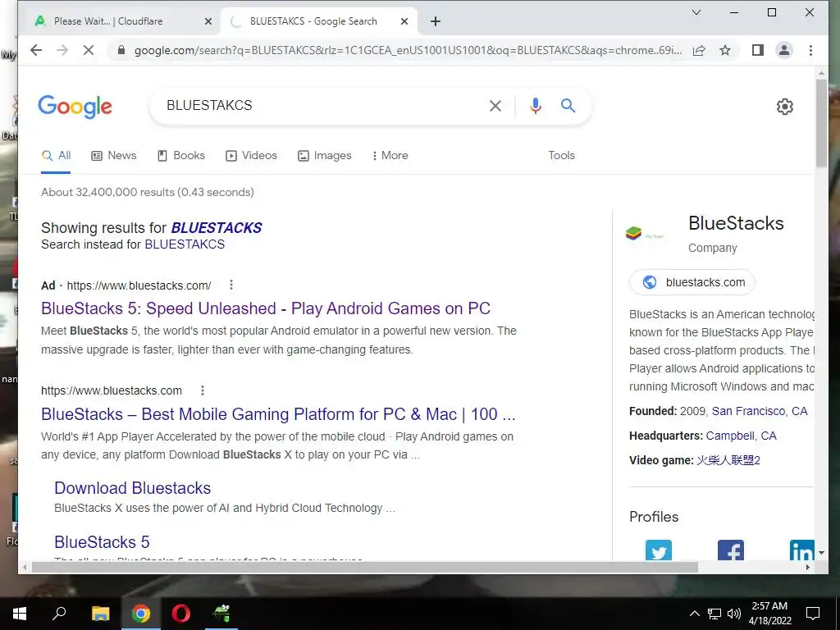Open Windows taskbar search
Viewport: 840px width, 630px height.
point(59,614)
